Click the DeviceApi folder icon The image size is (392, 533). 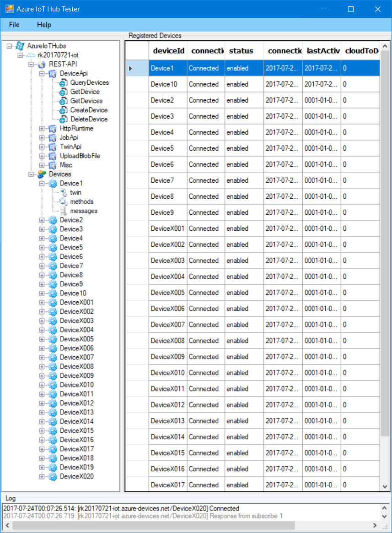(53, 73)
